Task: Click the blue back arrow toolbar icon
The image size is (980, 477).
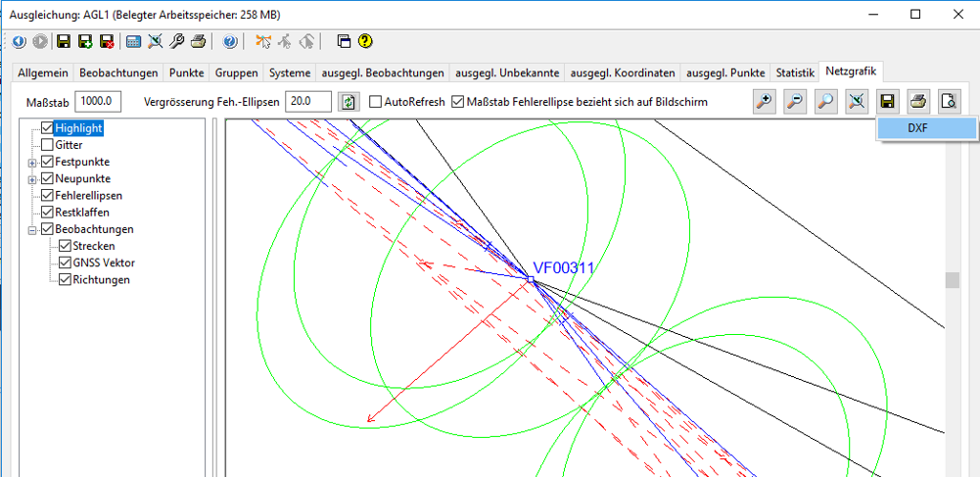Action: pos(19,42)
